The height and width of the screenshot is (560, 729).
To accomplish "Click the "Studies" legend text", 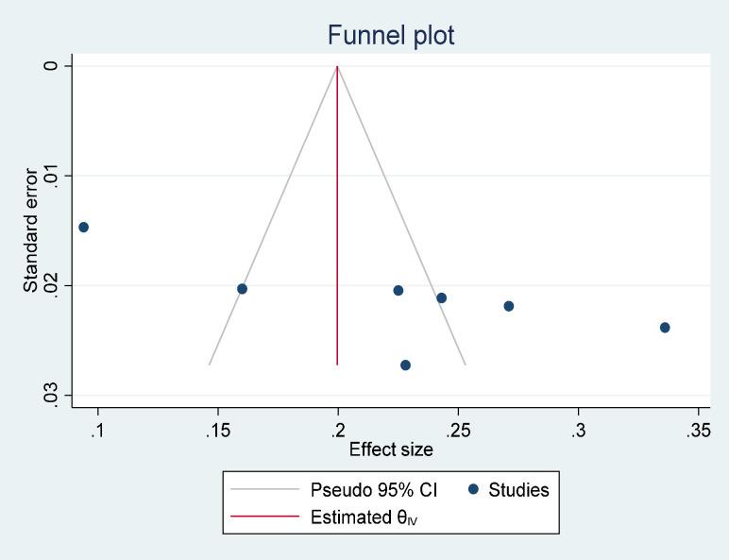I will point(518,489).
